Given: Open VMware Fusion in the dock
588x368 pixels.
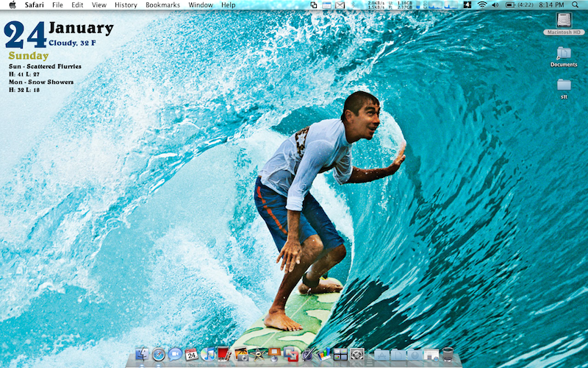Looking at the screenshot, I should pyautogui.click(x=290, y=354).
